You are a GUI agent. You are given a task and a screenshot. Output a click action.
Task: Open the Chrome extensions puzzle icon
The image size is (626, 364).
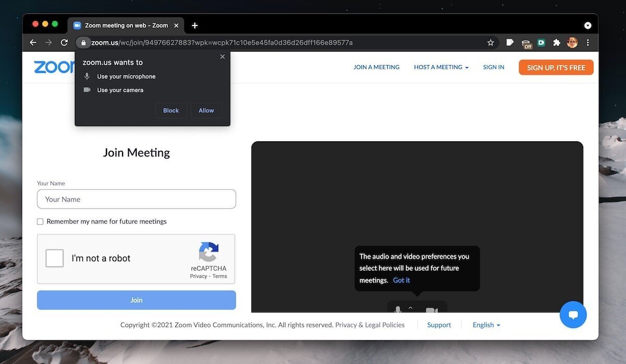pos(557,42)
